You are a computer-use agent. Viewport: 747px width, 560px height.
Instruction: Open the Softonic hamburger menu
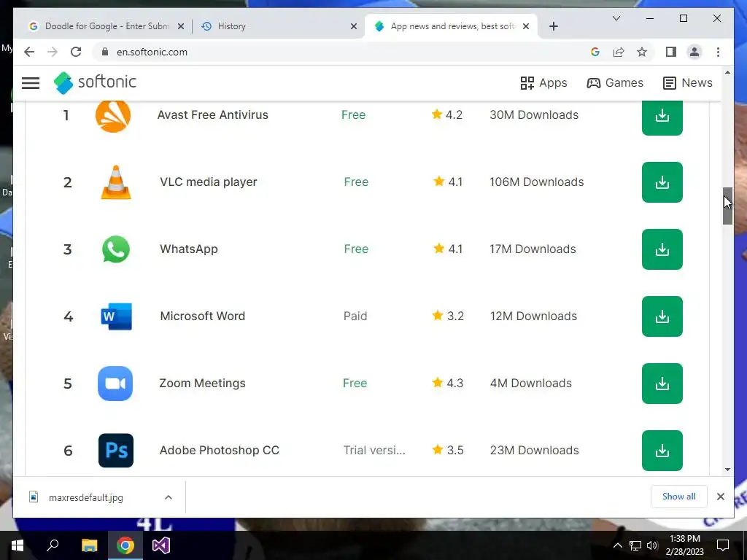[31, 83]
